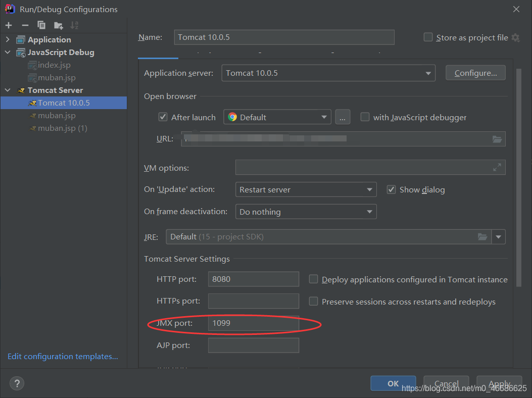The image size is (532, 398).
Task: Browse for URL with folder icon
Action: click(497, 139)
